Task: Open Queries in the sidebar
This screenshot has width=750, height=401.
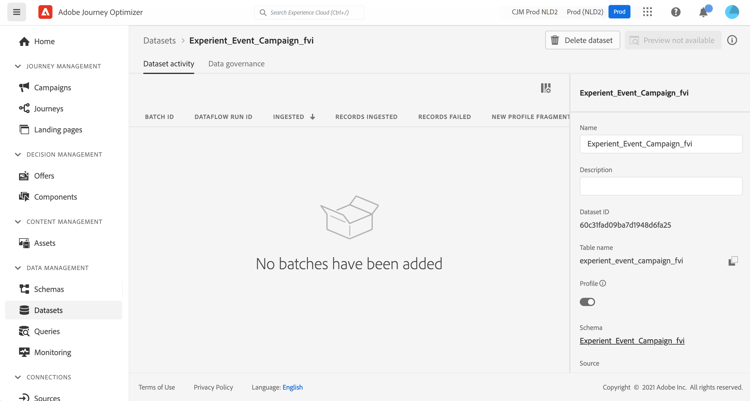Action: tap(46, 331)
